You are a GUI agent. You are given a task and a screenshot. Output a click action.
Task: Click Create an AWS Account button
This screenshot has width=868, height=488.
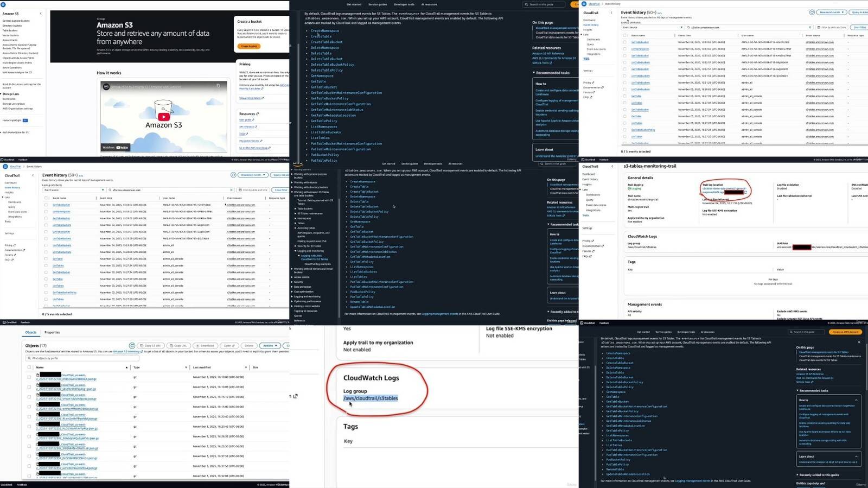tap(845, 332)
